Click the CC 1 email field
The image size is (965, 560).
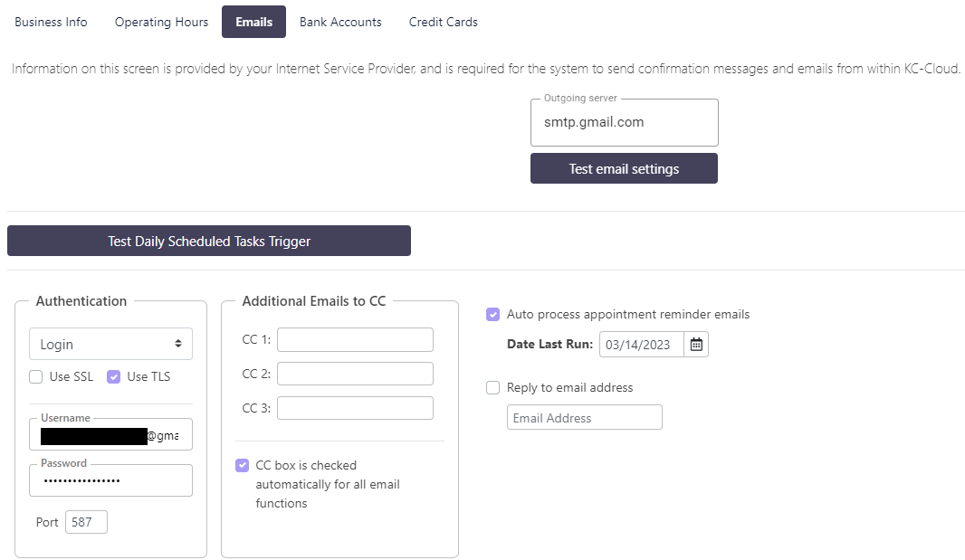pos(355,339)
